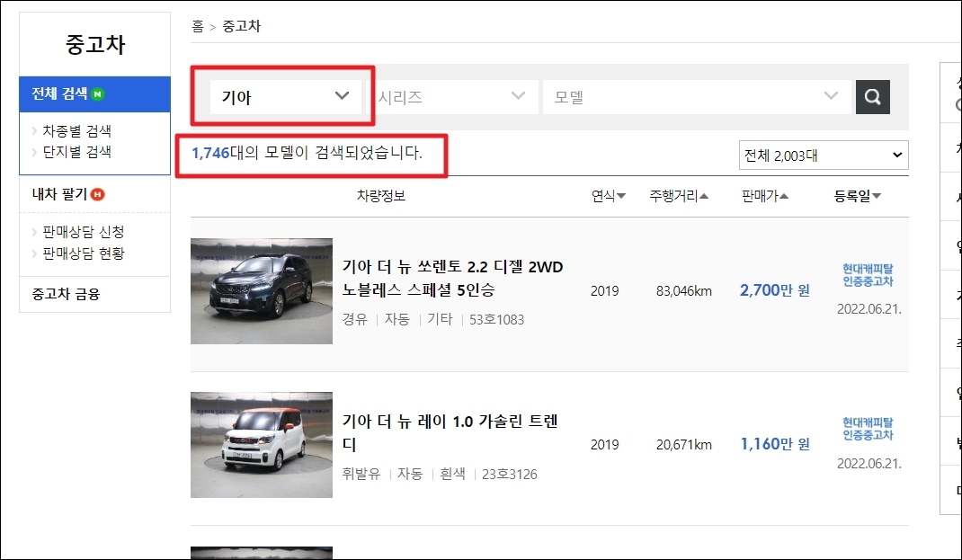Sort listings by 등록일 column

click(x=857, y=196)
